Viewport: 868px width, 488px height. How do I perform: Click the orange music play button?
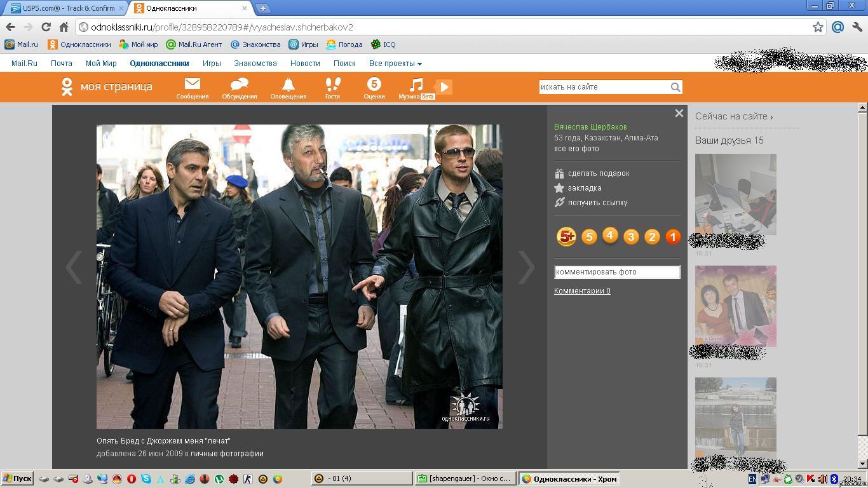[444, 86]
